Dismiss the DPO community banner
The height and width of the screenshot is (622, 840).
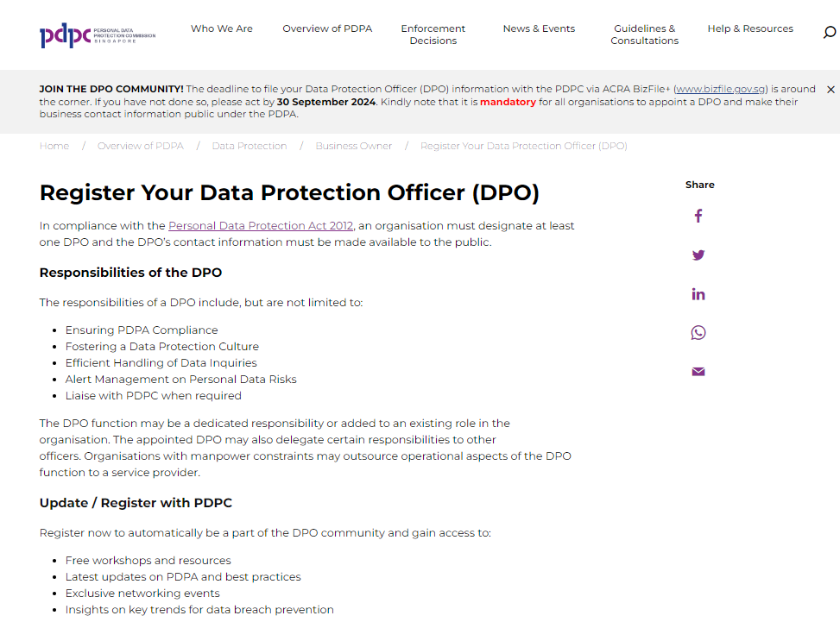[831, 90]
